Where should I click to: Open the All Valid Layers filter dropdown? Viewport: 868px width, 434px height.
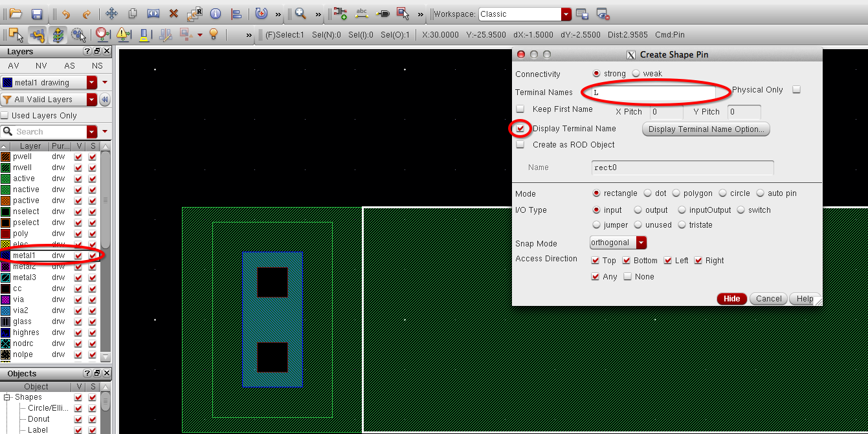(92, 100)
